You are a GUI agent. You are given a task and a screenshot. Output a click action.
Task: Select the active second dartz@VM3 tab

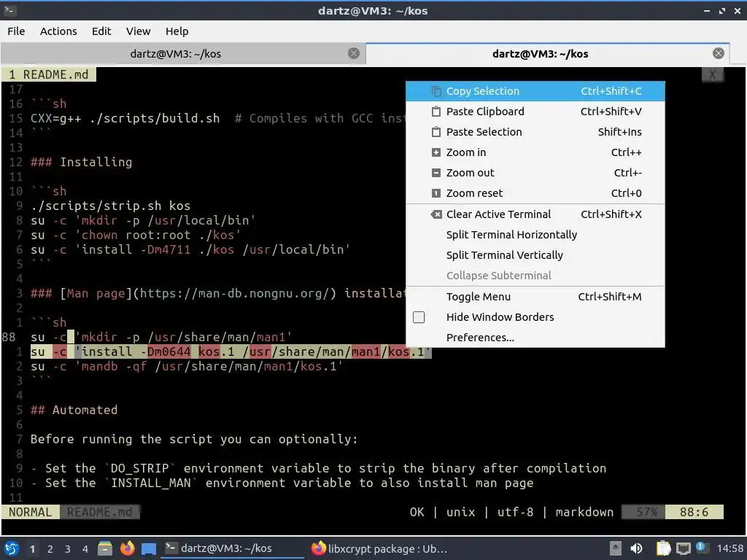tap(541, 54)
